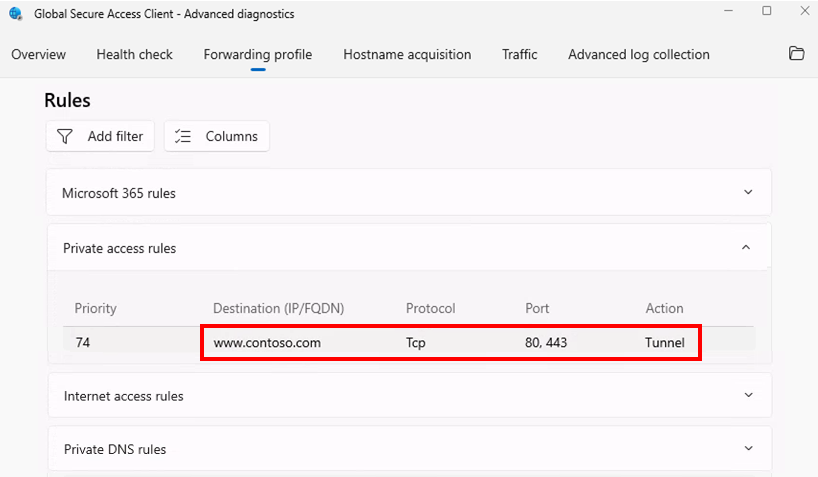818x477 pixels.
Task: Expand the Private DNS rules section
Action: [747, 449]
